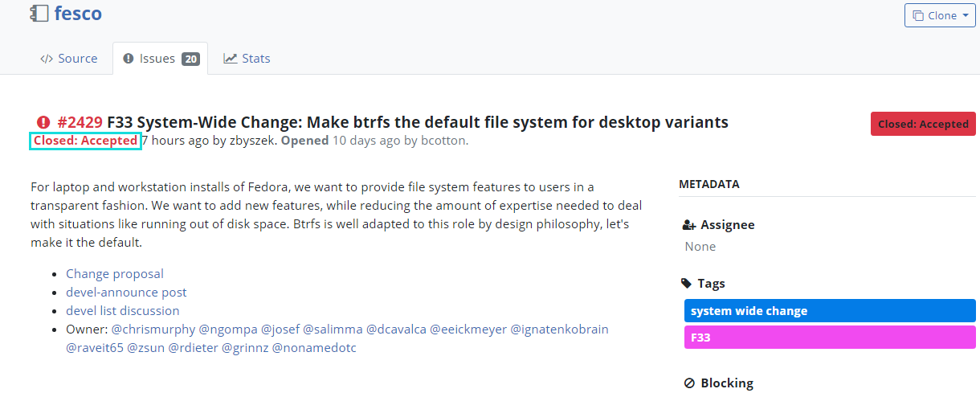The height and width of the screenshot is (393, 980).
Task: Select the blue system wide change tag
Action: tap(830, 311)
